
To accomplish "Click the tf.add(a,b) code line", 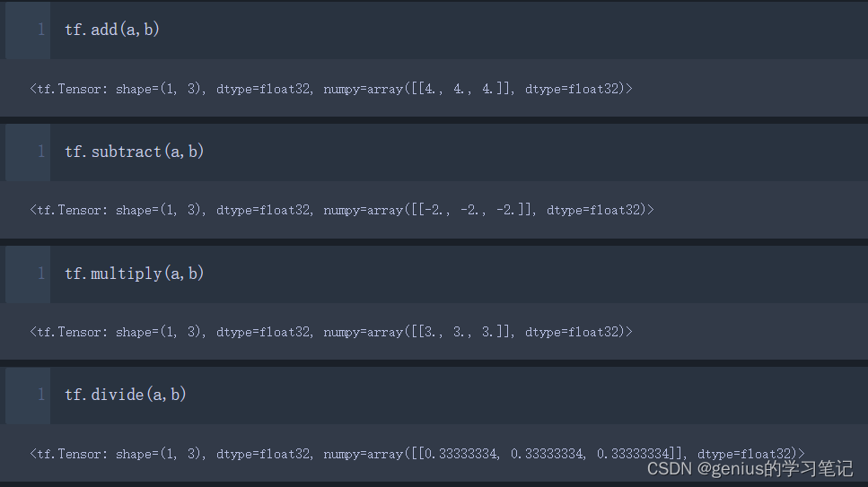I will point(112,30).
